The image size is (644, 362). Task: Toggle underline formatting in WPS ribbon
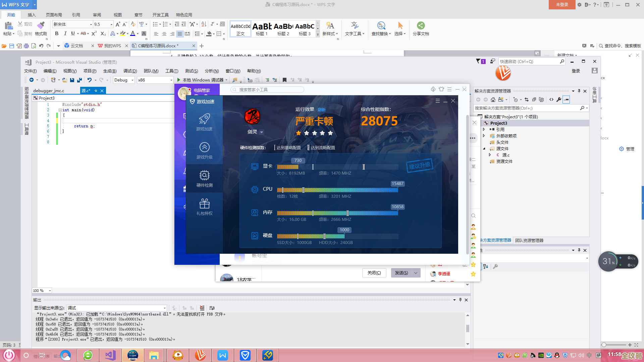point(72,34)
